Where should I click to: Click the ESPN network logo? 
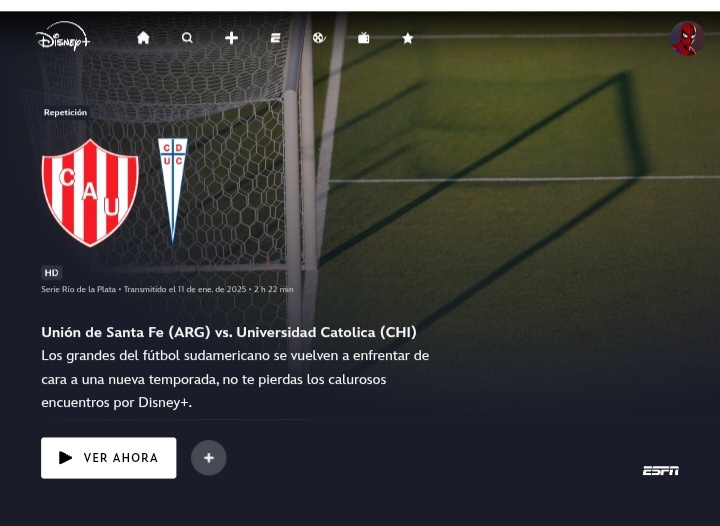click(661, 470)
